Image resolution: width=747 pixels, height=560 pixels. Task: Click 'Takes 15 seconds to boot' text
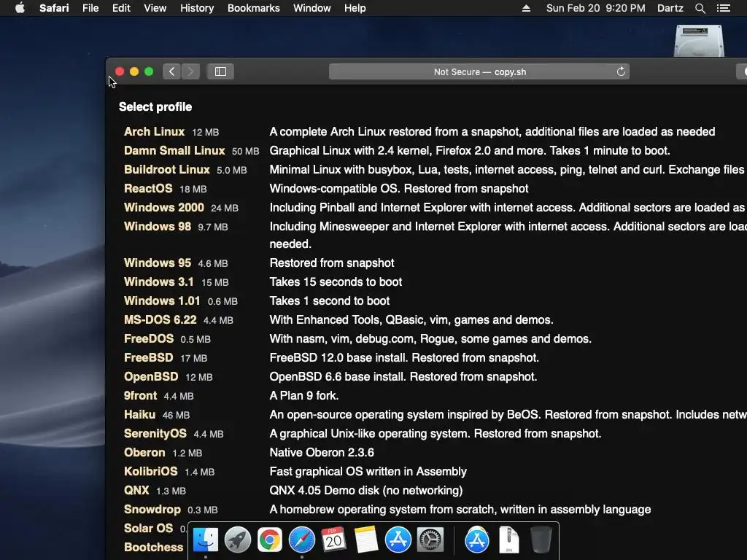pos(336,282)
